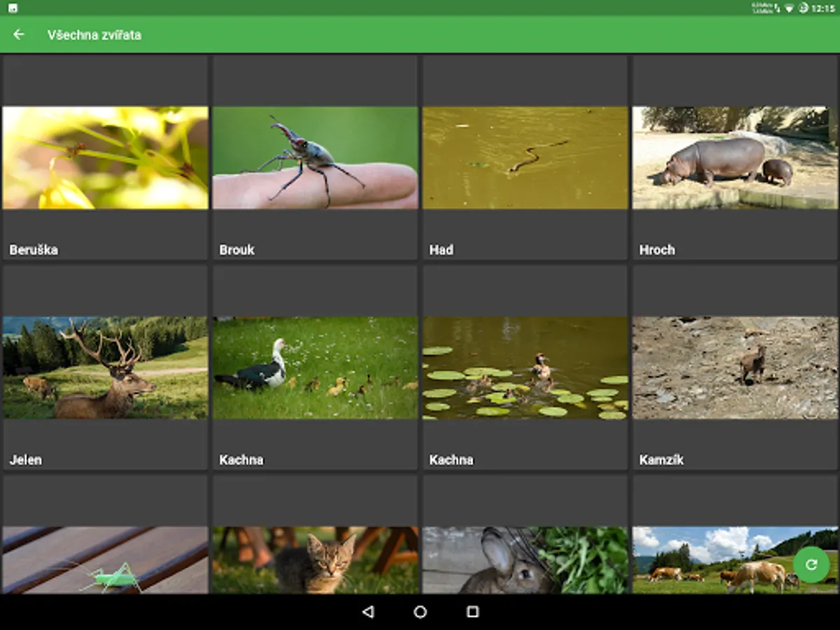Screen dimensions: 840x630
Task: Open the first Kachna duck photo
Action: [315, 367]
